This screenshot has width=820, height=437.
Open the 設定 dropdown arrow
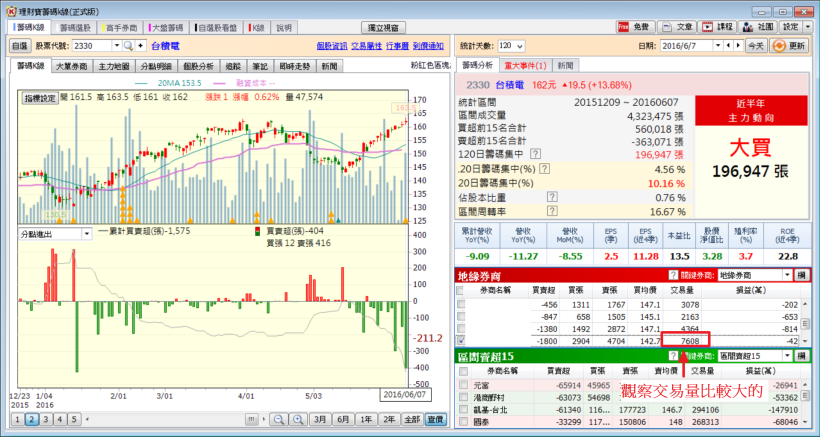coord(809,27)
